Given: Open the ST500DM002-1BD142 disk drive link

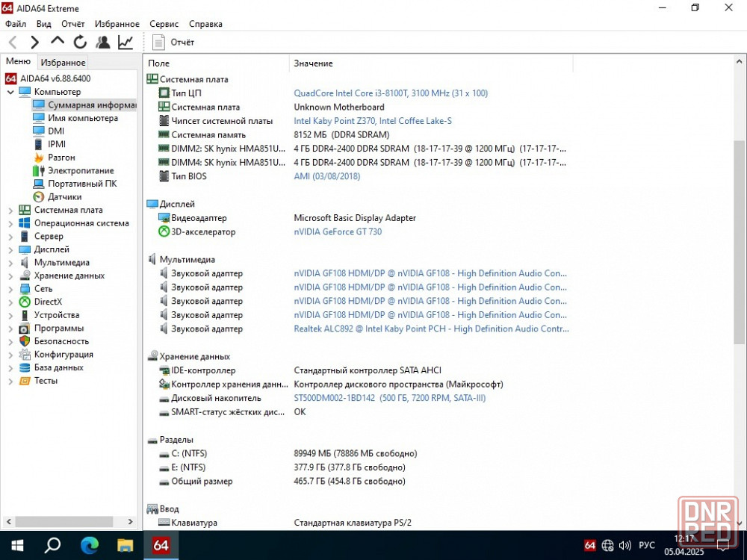Looking at the screenshot, I should click(x=390, y=398).
